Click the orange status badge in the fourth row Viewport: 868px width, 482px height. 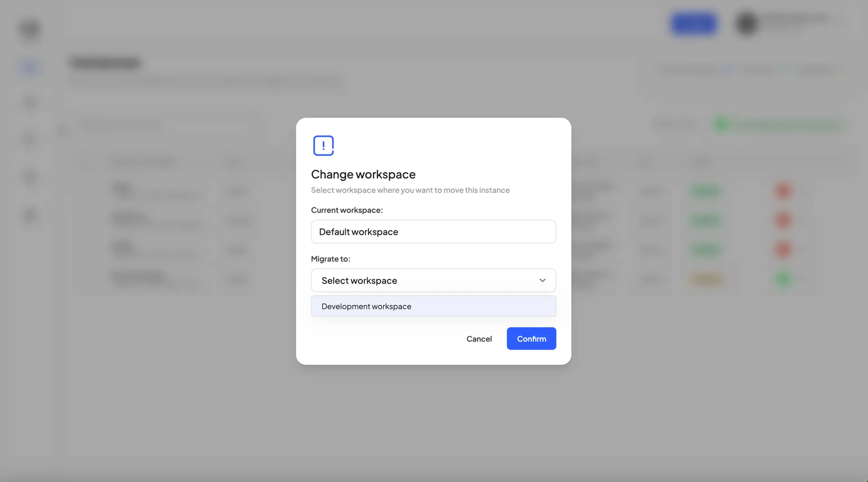[x=705, y=279]
